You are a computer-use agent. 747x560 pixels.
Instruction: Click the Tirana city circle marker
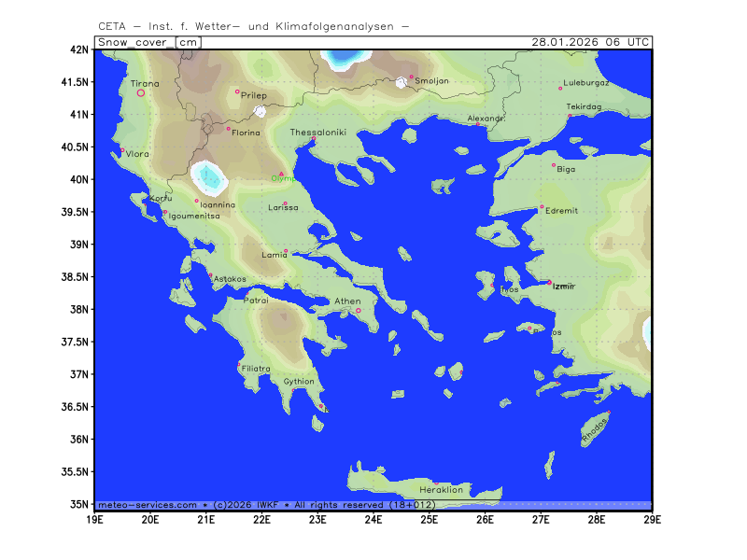[x=141, y=92]
